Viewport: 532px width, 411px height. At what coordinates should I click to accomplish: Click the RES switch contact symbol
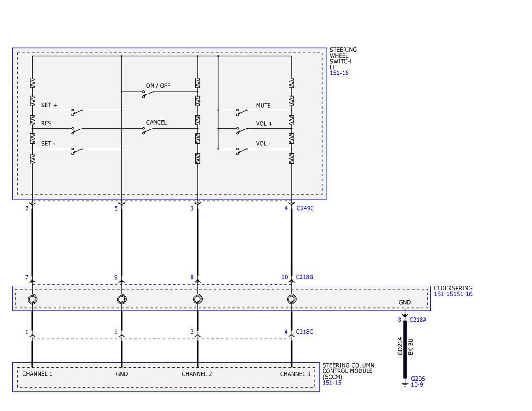point(78,130)
